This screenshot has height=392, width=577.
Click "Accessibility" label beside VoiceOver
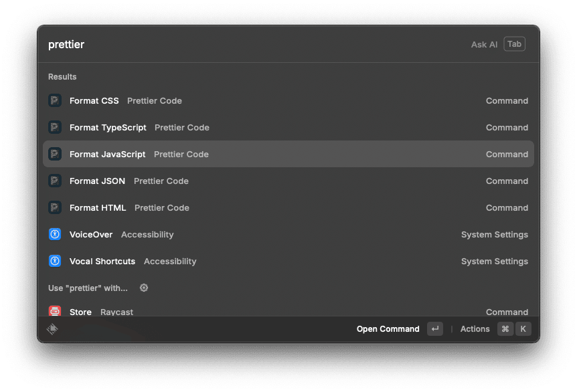click(x=147, y=235)
